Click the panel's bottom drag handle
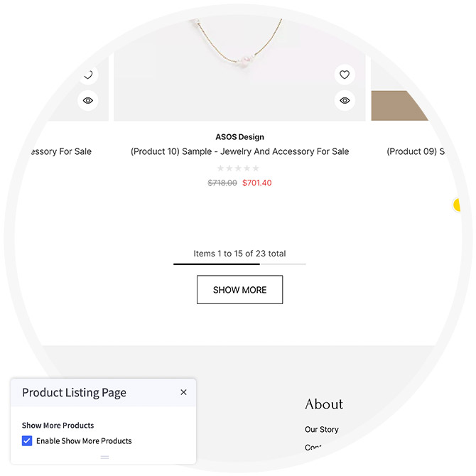 click(x=104, y=457)
